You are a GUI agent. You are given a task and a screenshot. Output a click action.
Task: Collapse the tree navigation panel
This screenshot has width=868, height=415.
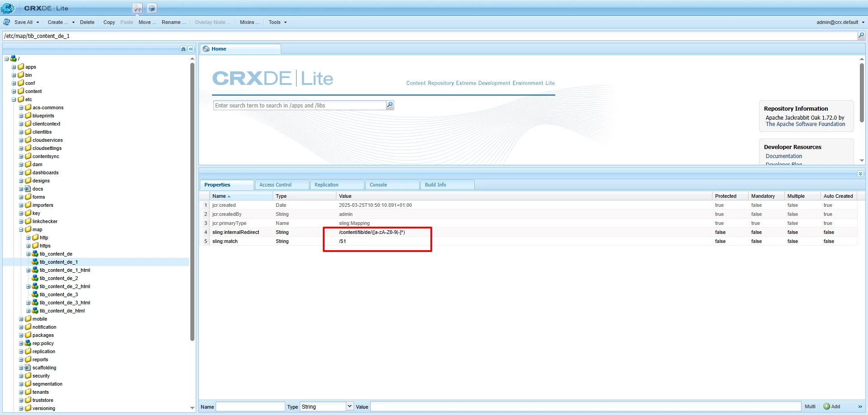coord(191,49)
